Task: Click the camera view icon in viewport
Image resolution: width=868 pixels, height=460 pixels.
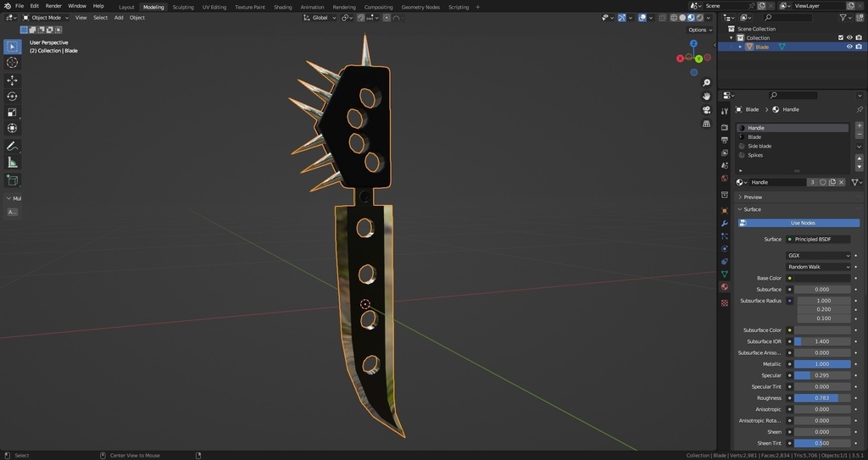Action: (706, 110)
